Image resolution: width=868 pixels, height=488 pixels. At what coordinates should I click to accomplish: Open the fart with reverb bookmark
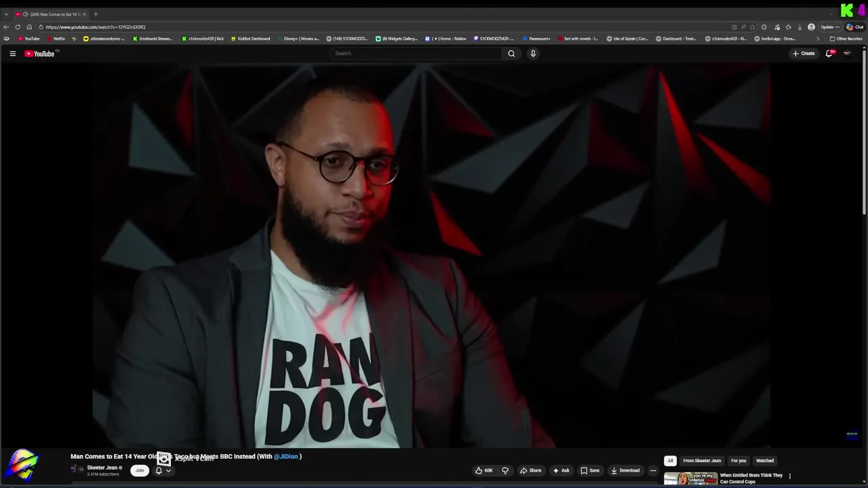[578, 39]
